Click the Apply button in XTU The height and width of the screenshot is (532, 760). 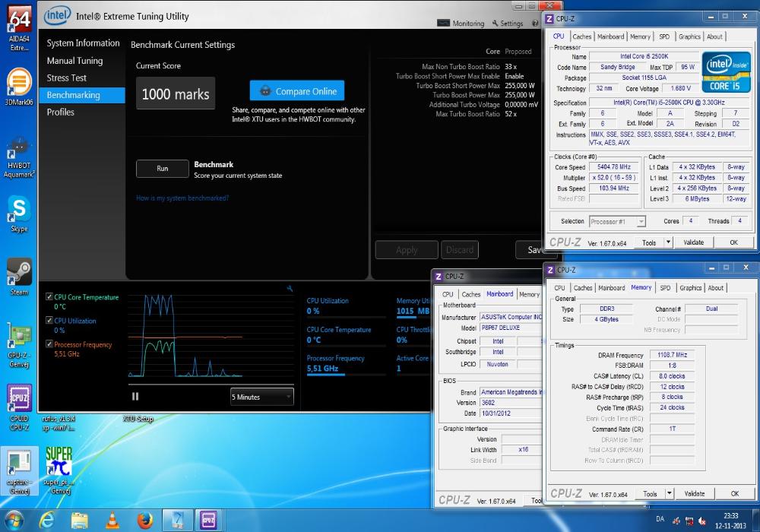pos(406,250)
